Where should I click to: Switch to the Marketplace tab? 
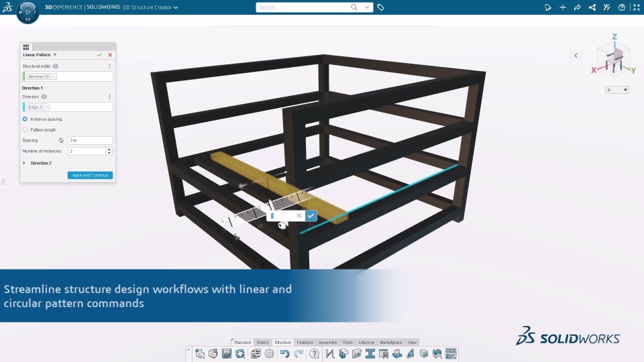[x=391, y=343]
